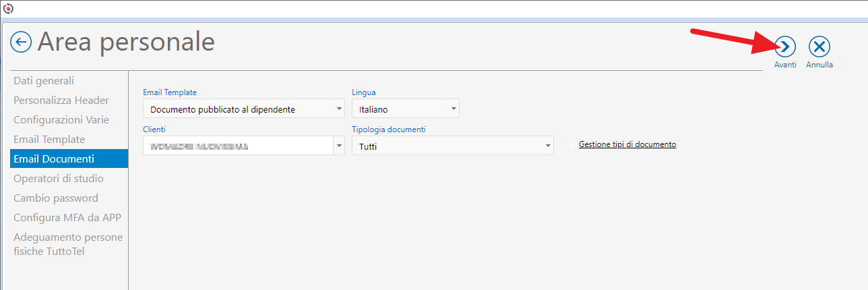The width and height of the screenshot is (868, 290).
Task: Click the Area personale heading
Action: 126,42
